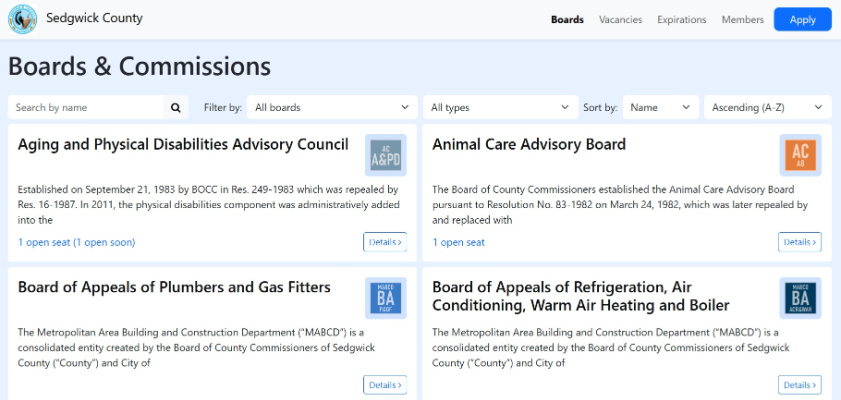Expand the All types filter dropdown
841x400 pixels.
[x=500, y=107]
